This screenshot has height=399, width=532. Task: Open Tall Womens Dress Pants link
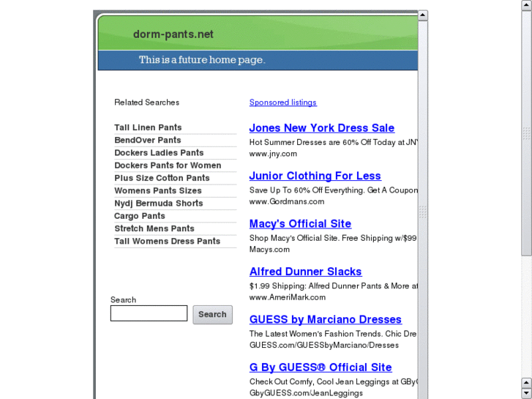point(168,241)
